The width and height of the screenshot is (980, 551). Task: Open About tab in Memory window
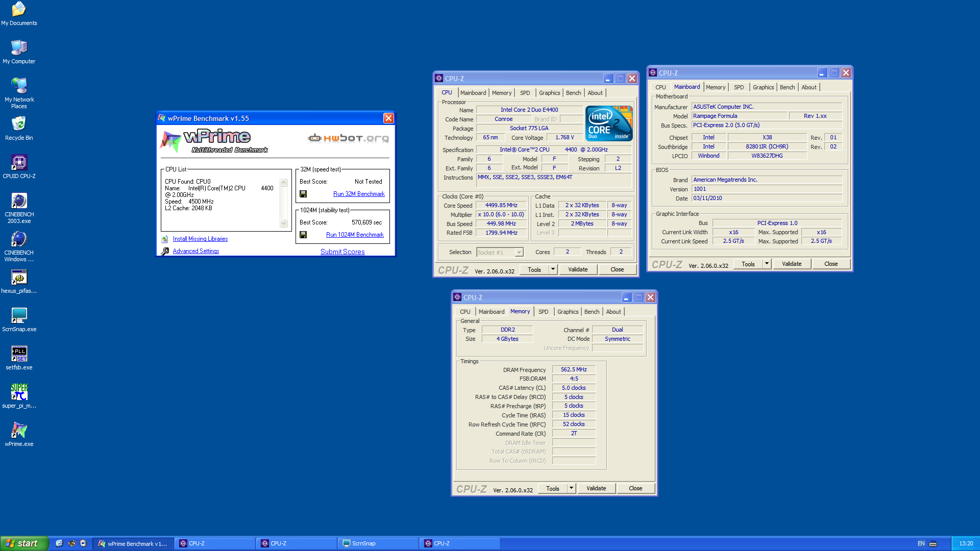[x=614, y=312]
